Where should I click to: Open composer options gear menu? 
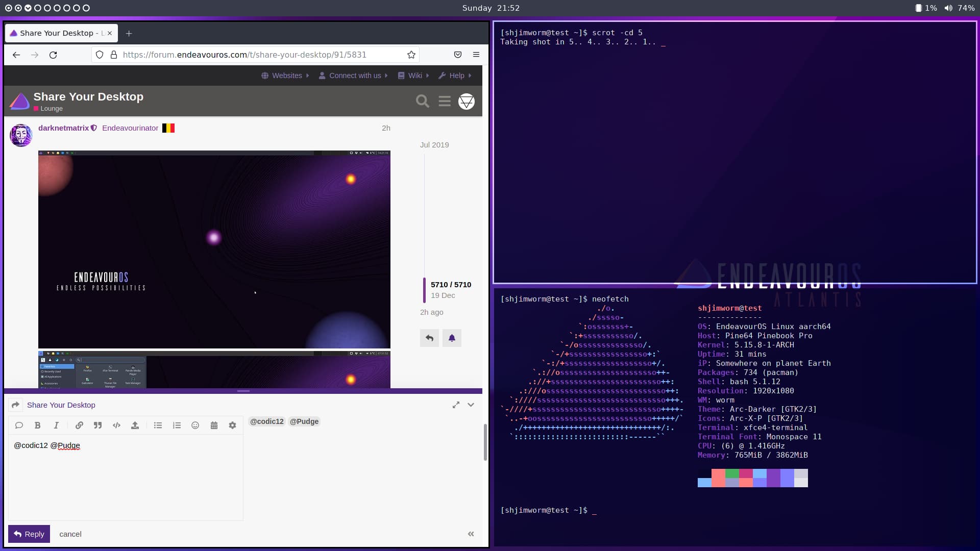[232, 425]
